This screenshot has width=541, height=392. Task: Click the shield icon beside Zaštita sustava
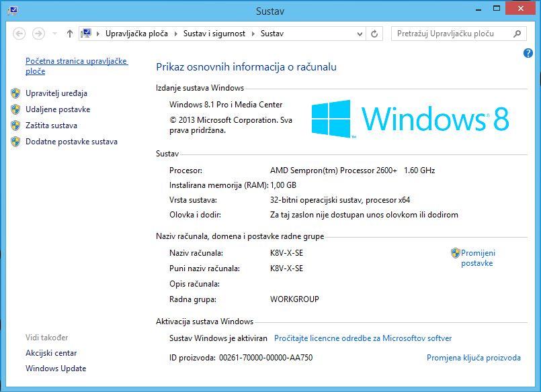(x=15, y=126)
